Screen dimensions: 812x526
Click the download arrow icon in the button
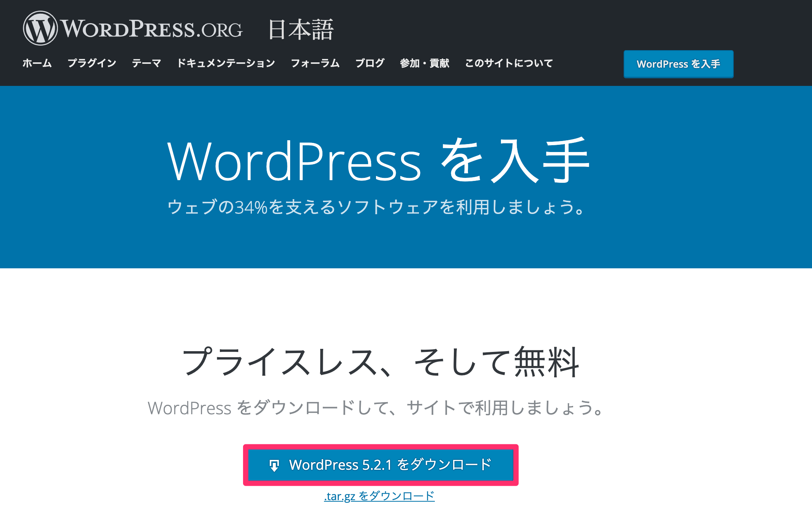tap(274, 465)
